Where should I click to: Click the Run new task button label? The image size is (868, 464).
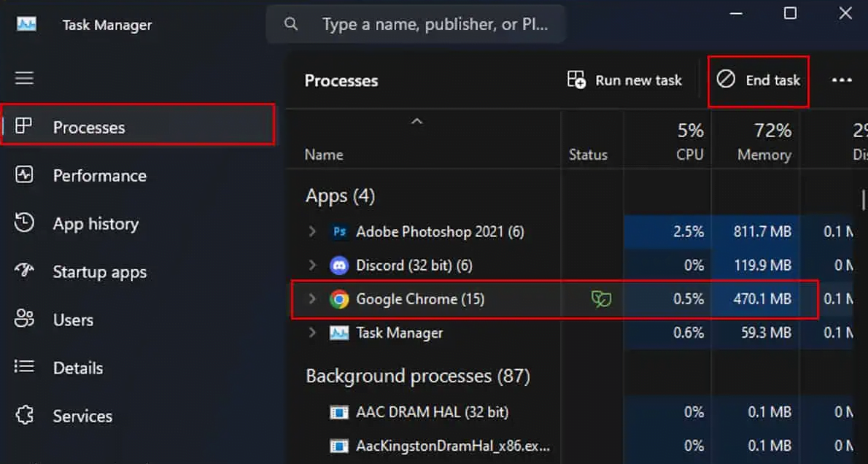coord(638,81)
